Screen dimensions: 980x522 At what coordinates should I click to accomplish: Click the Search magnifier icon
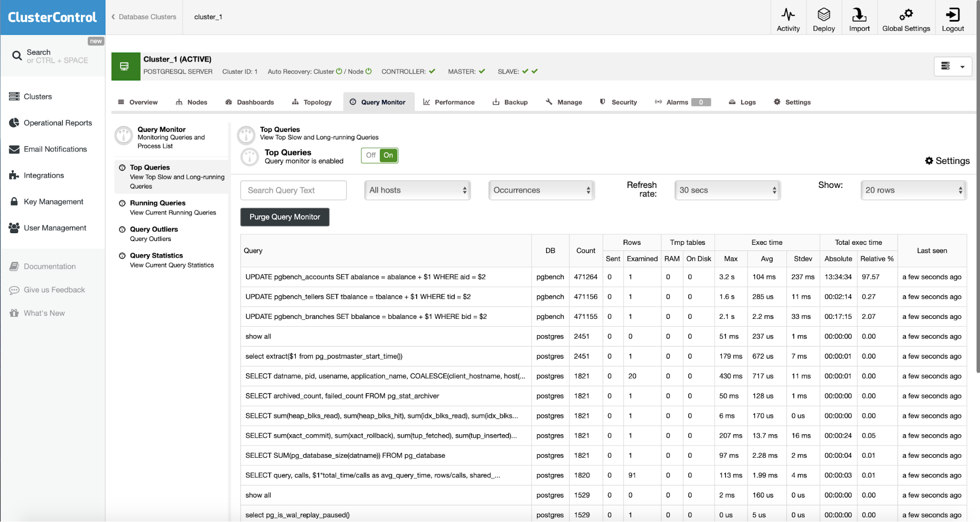[17, 55]
